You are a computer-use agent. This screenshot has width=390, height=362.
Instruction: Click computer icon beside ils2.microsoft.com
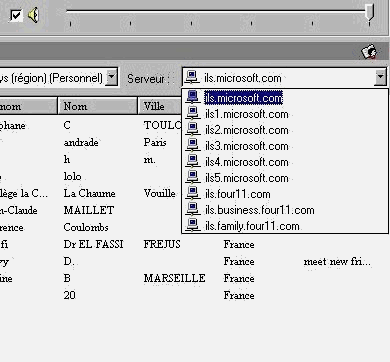(x=193, y=130)
